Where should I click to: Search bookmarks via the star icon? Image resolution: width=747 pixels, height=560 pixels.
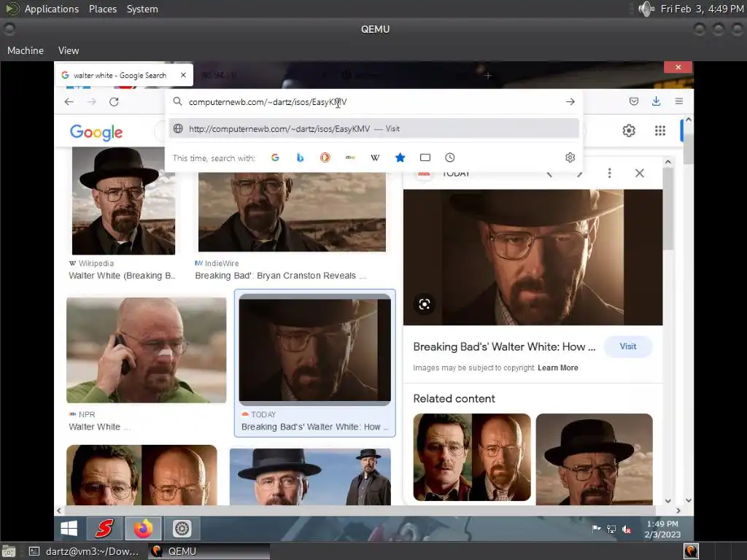400,157
